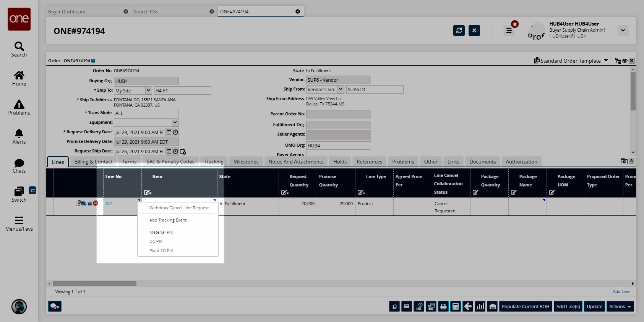Click the print icon in bottom toolbar

point(443,306)
